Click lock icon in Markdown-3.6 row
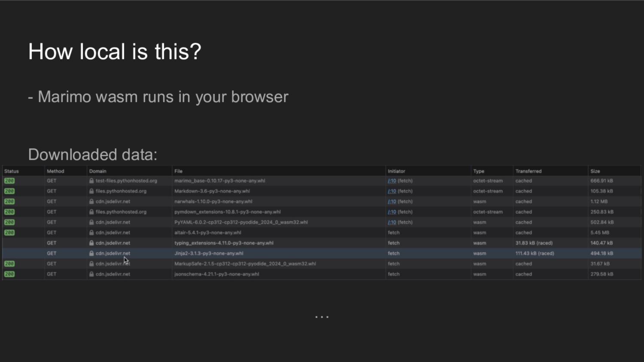Image resolution: width=644 pixels, height=362 pixels. [x=91, y=191]
